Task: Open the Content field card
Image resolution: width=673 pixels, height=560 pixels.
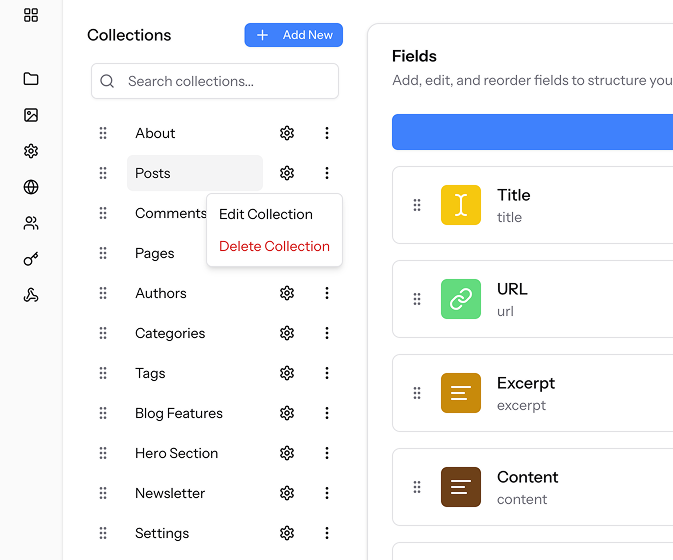Action: pyautogui.click(x=532, y=487)
